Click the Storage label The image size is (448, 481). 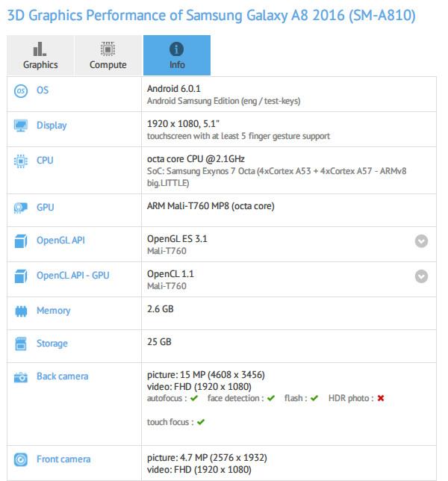point(52,344)
